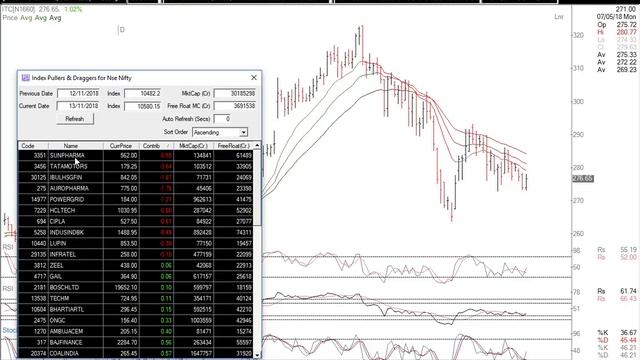Viewport: 640px width, 360px height.
Task: Select the BHARTIARTL row
Action: click(x=136, y=310)
